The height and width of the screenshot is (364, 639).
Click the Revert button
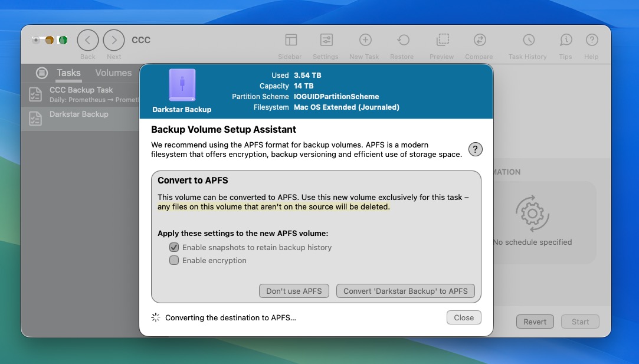click(535, 322)
